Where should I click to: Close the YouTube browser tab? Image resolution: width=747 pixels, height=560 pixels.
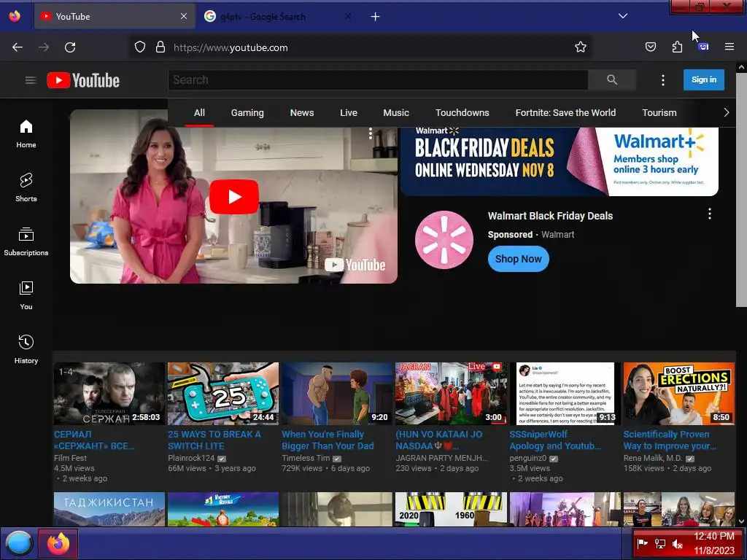184,16
